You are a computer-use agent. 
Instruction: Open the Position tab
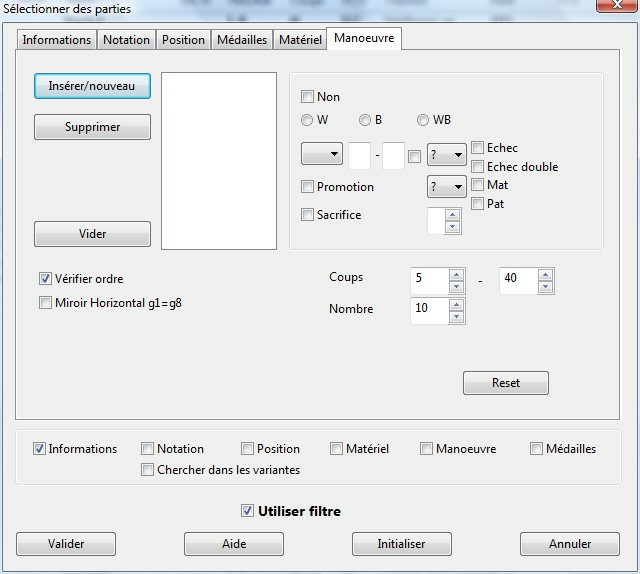tap(183, 40)
